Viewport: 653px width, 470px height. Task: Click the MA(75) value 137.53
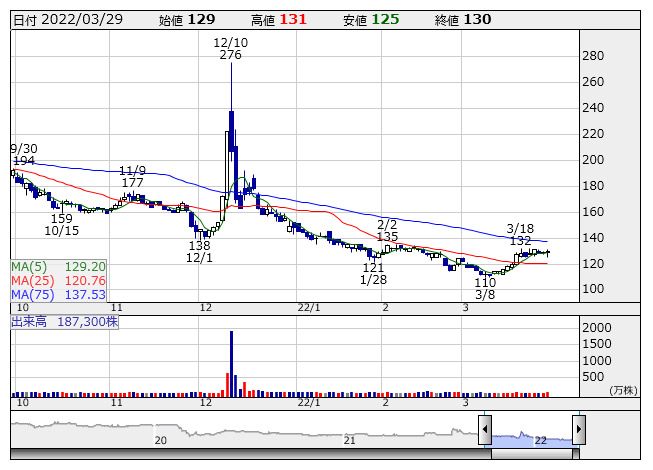point(85,295)
